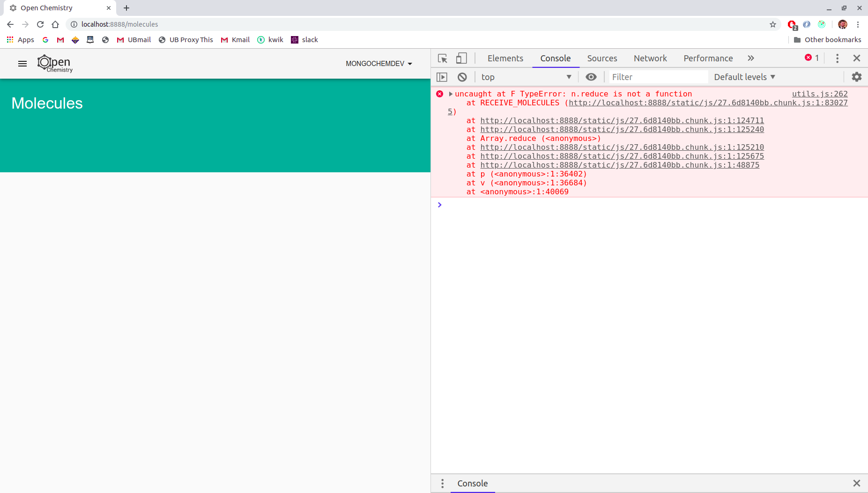View site information icon
Viewport: 868px width, 493px height.
tap(74, 24)
